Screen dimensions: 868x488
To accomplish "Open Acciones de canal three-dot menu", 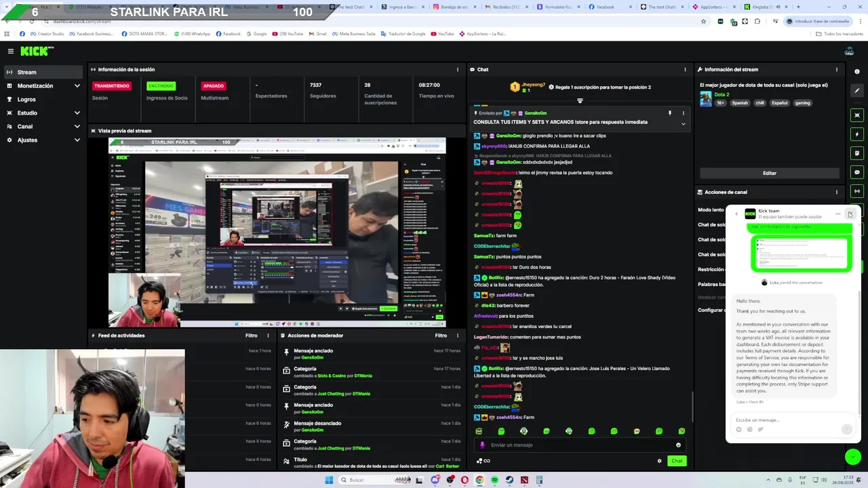I will [836, 192].
